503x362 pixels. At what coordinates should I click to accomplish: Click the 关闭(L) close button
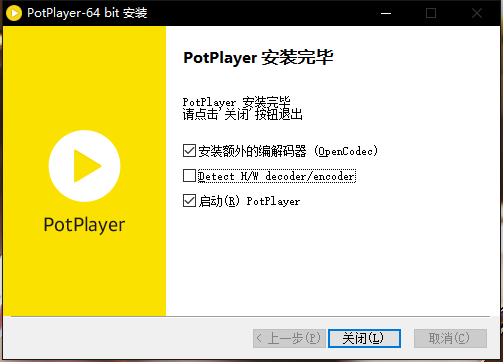tap(364, 338)
